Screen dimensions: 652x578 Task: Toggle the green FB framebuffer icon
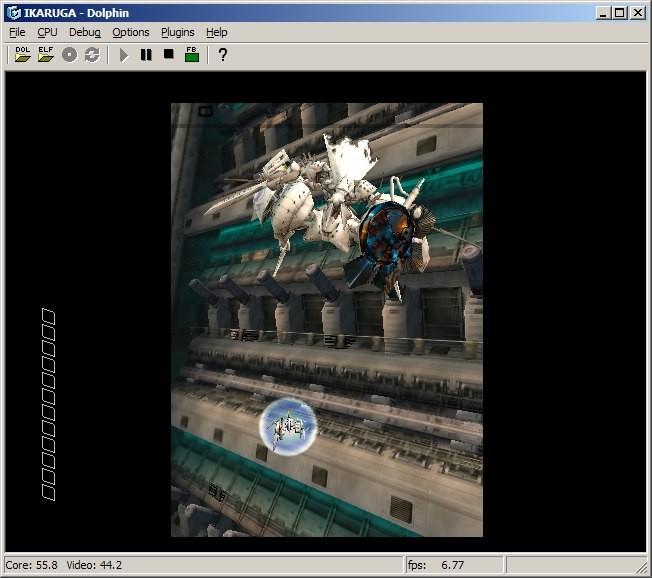tap(192, 54)
